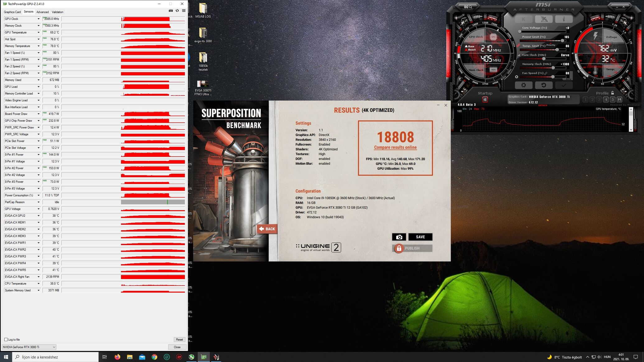644x362 pixels.
Task: Open notification center on taskbar
Action: pos(636,357)
